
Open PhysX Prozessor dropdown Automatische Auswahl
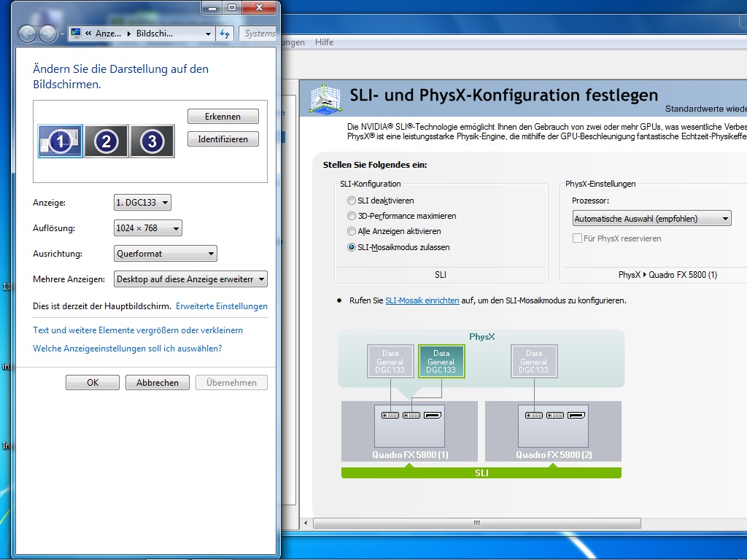coord(651,219)
